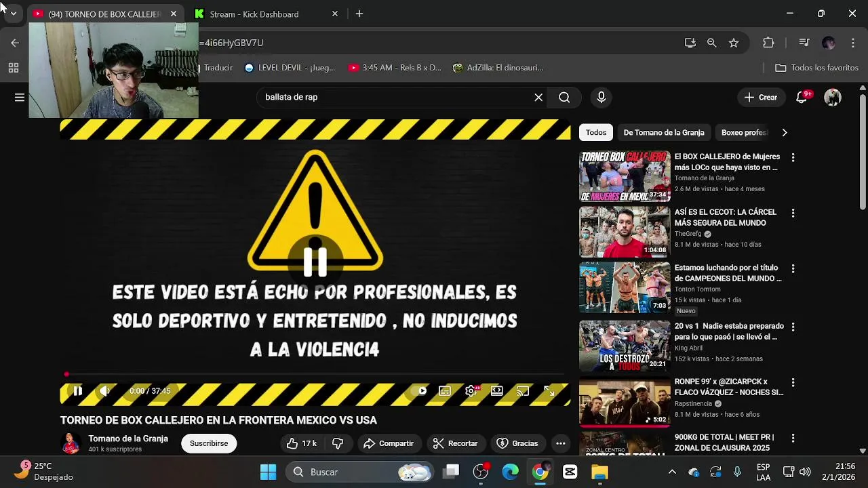Viewport: 868px width, 488px height.
Task: Switch to the Stream - Kick Dashboard tab
Action: coord(266,14)
